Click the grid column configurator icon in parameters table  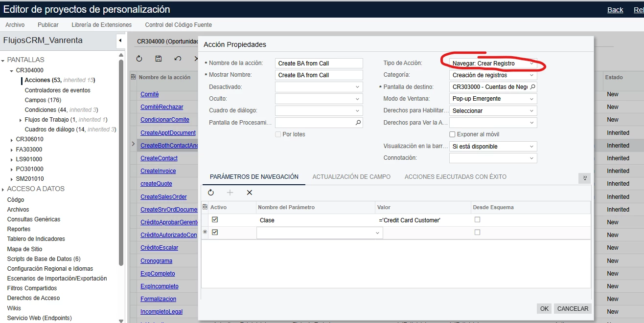[x=205, y=207]
